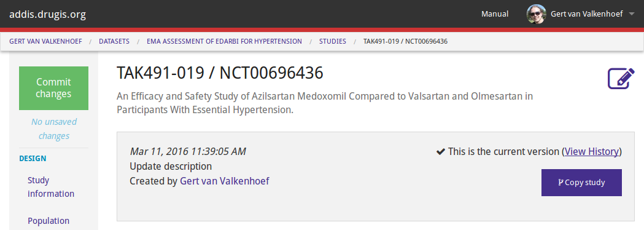Click the checkmark beside current version text
Image resolution: width=644 pixels, height=230 pixels.
click(440, 152)
